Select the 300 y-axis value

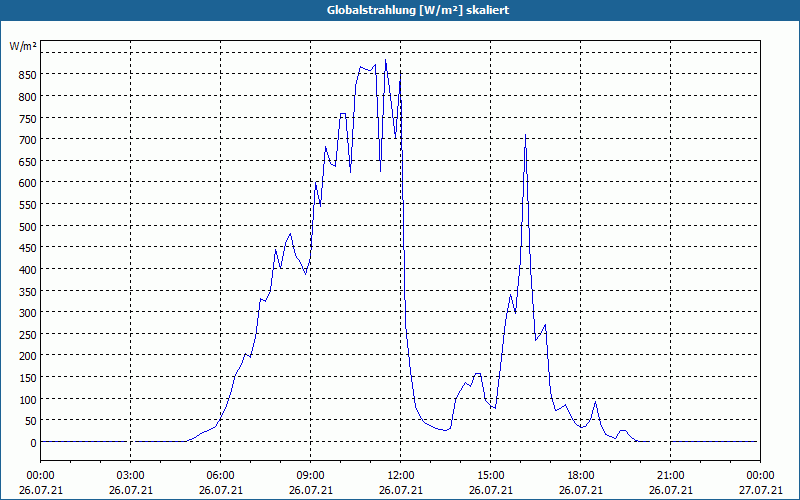(x=27, y=312)
